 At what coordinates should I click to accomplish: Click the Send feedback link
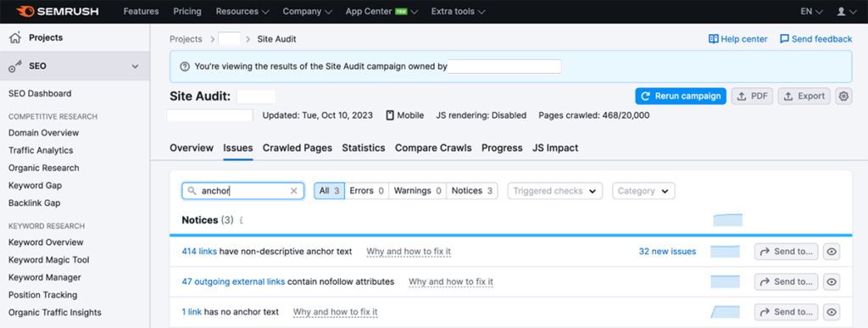[x=816, y=39]
